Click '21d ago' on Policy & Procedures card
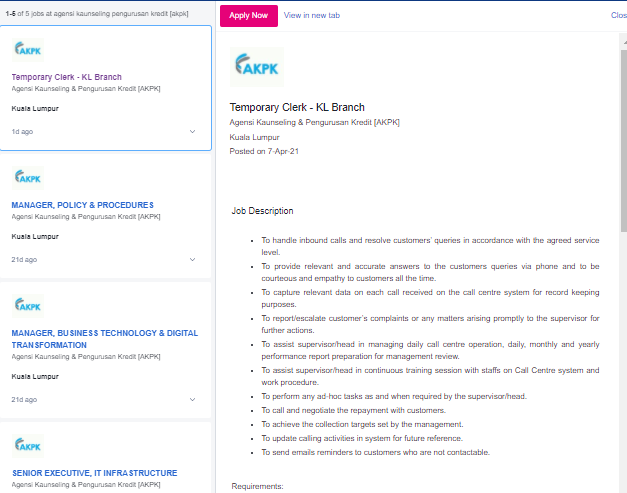The width and height of the screenshot is (627, 493). [24, 259]
